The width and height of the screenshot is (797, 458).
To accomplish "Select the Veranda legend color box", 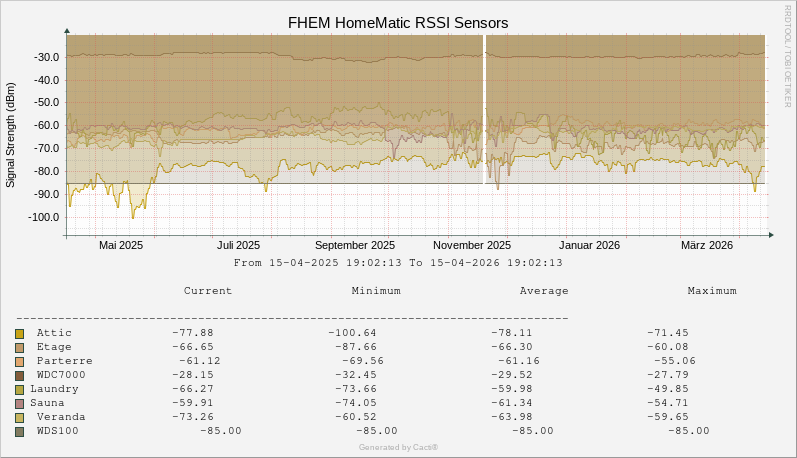I will pos(20,417).
